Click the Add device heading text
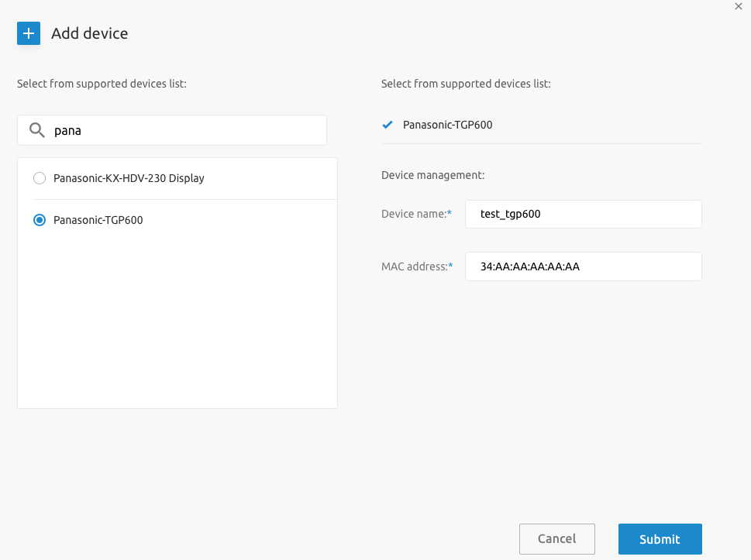The image size is (751, 560). click(x=90, y=33)
